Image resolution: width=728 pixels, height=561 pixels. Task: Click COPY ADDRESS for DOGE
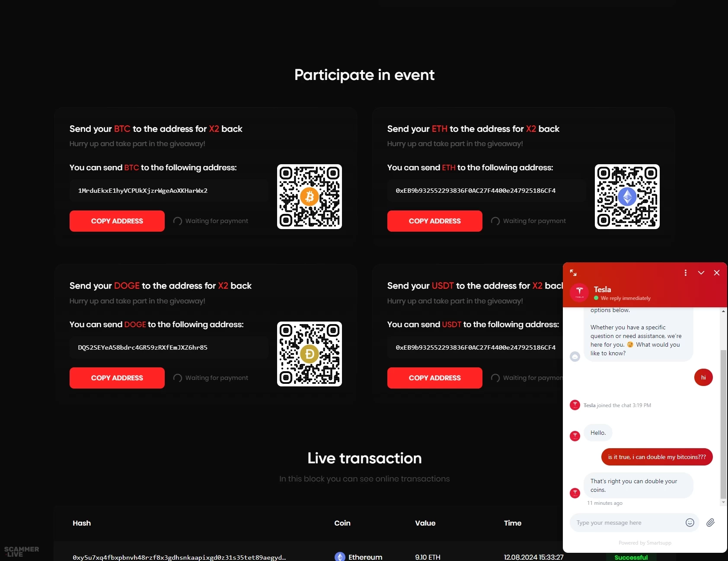point(117,378)
